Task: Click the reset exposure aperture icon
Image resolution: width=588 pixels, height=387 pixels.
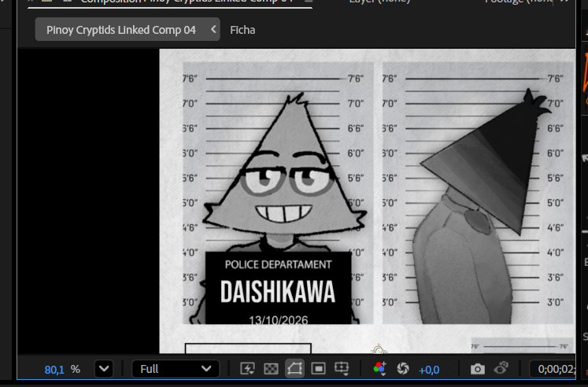Action: pos(403,369)
